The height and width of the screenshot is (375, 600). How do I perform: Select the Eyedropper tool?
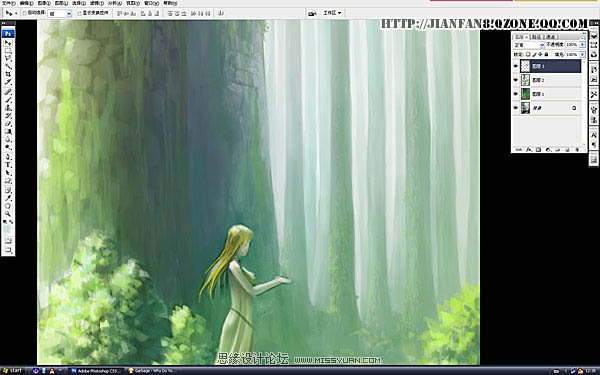(x=8, y=198)
